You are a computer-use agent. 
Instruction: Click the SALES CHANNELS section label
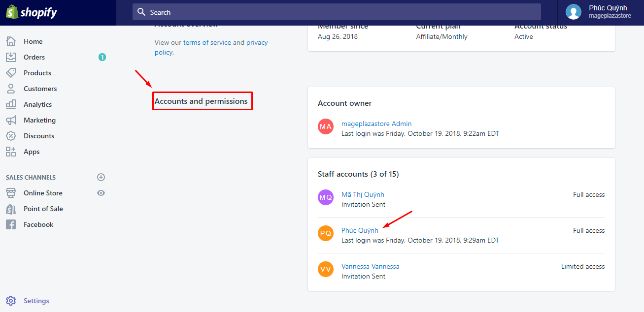click(31, 177)
